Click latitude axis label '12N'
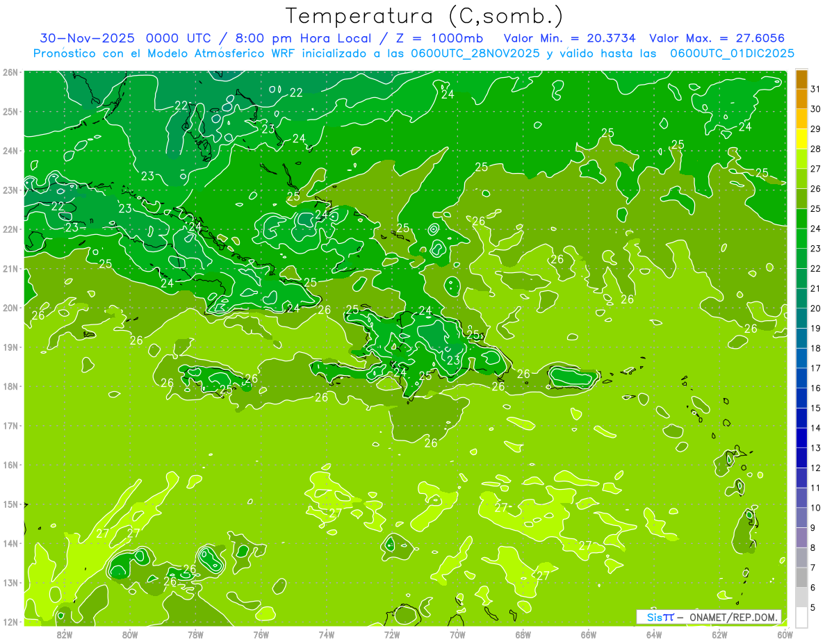This screenshot has width=834, height=644. point(10,622)
